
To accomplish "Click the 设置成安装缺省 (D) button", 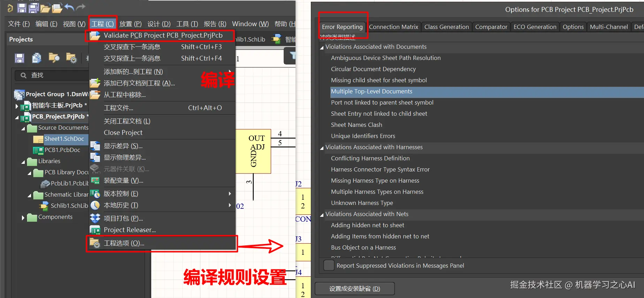I will (x=355, y=289).
